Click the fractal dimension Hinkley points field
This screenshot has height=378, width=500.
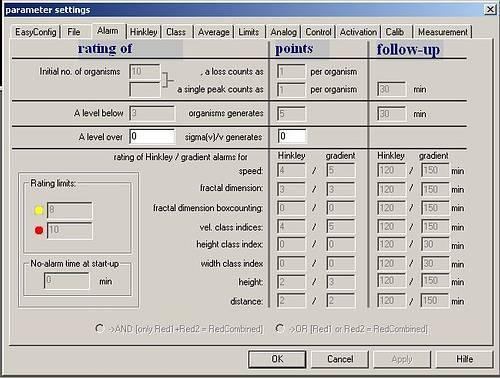click(291, 189)
